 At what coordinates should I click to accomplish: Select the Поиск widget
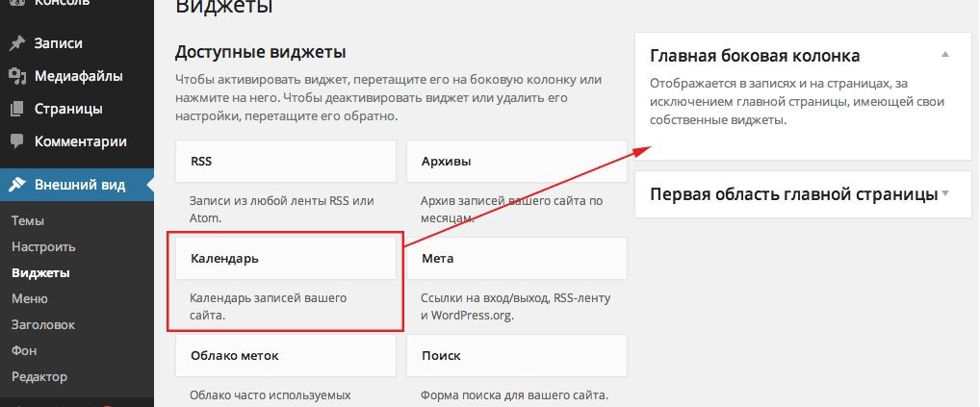(517, 355)
